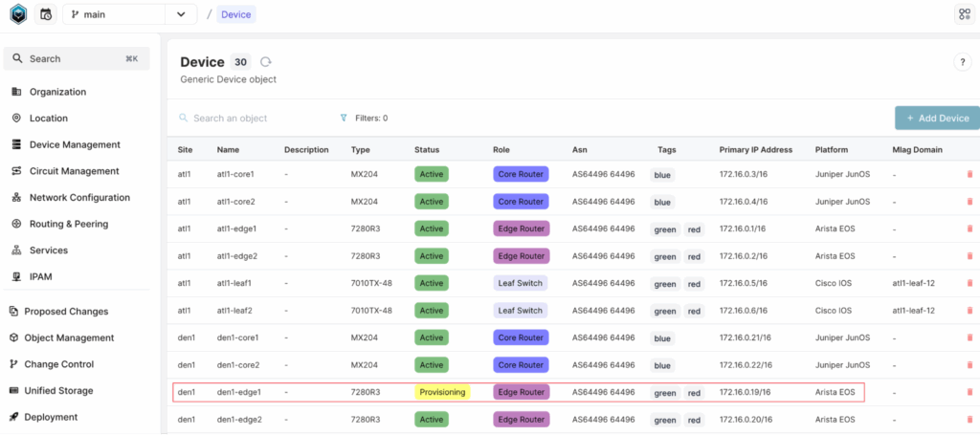
Task: Click the Status column header
Action: coord(427,150)
